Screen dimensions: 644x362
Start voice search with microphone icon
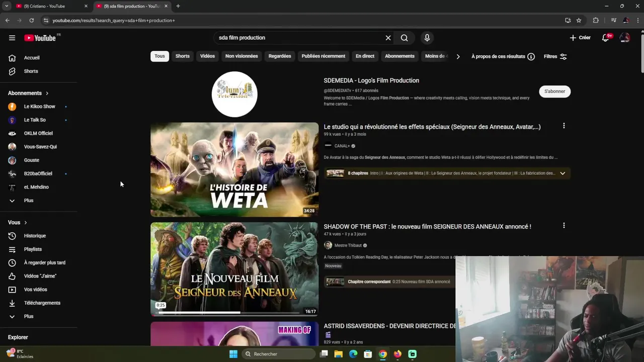click(x=427, y=38)
